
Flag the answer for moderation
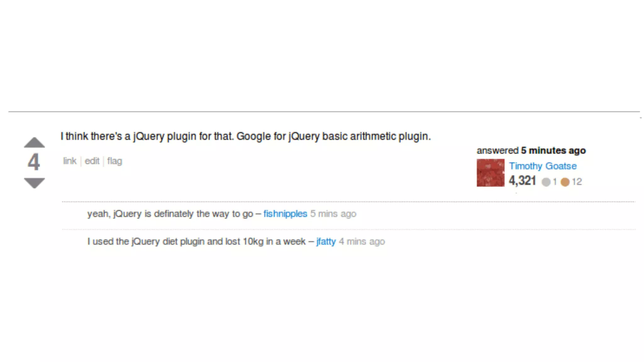(x=114, y=161)
